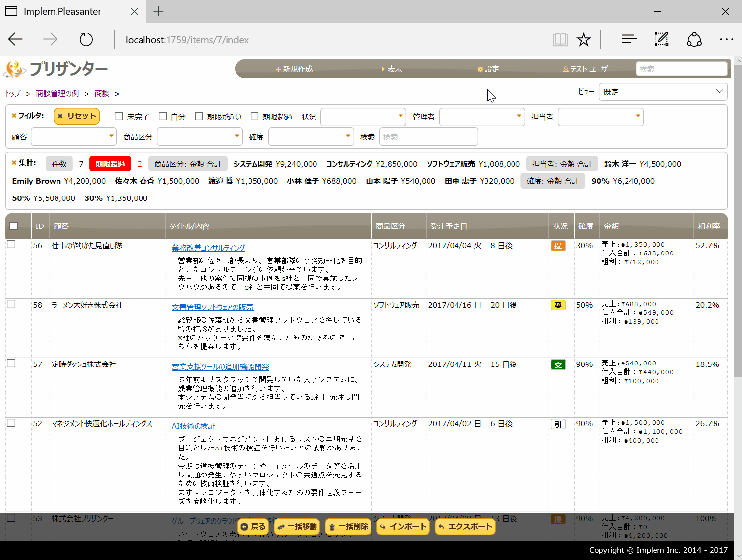The width and height of the screenshot is (742, 560).
Task: Open the 表示 menu
Action: pyautogui.click(x=392, y=69)
